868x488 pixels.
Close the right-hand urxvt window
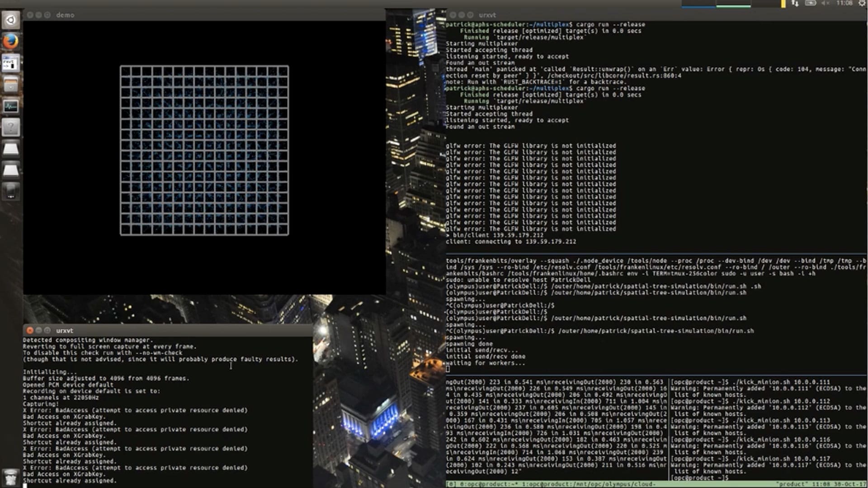453,15
